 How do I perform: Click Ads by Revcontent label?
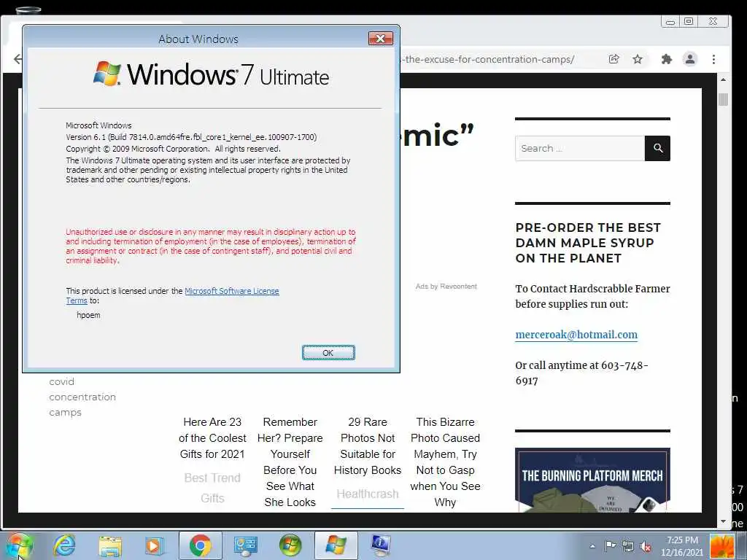pyautogui.click(x=446, y=286)
